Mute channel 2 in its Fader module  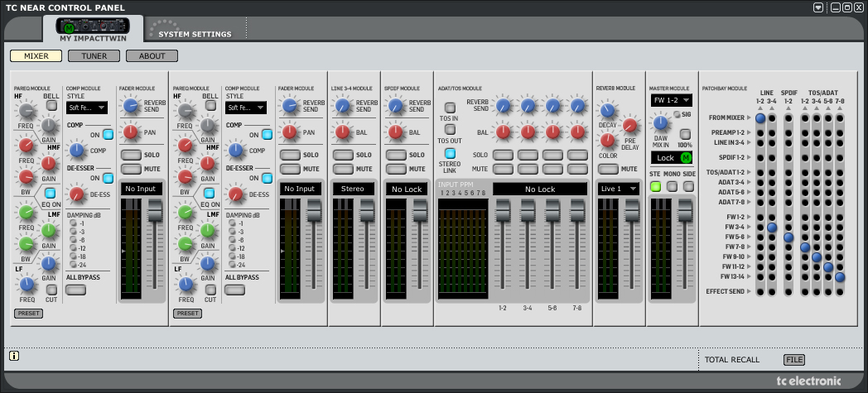point(290,169)
